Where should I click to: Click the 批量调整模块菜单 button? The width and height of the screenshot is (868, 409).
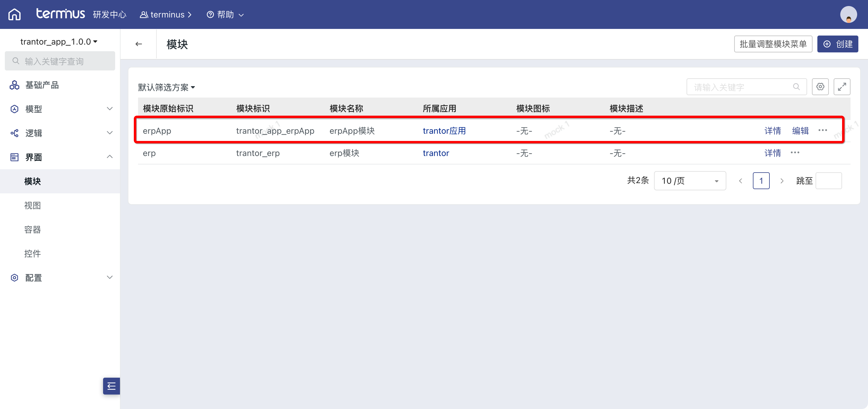773,44
